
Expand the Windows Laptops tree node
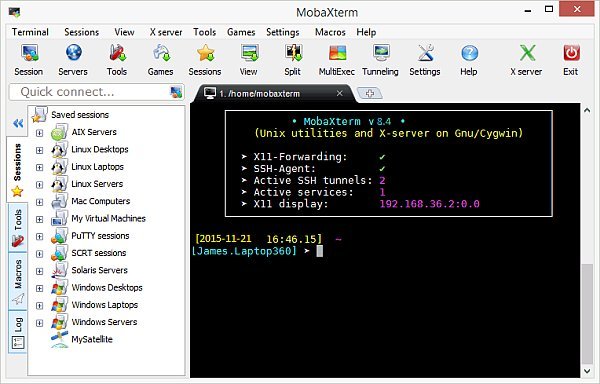point(39,306)
